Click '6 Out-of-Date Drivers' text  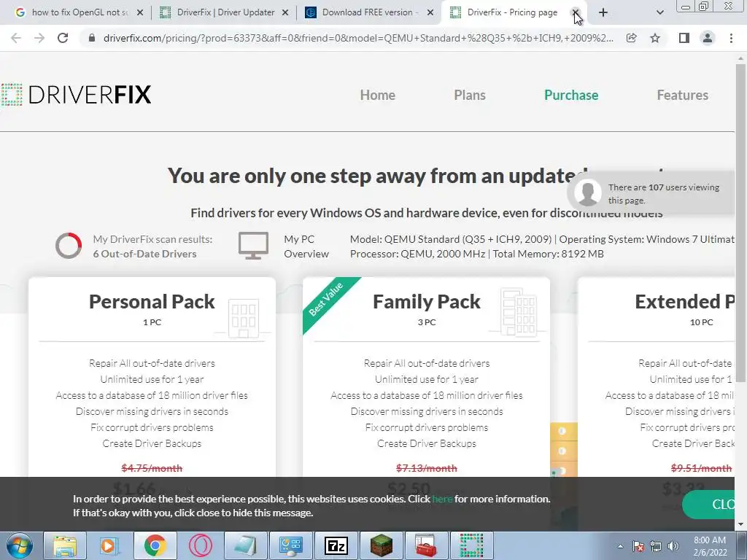(x=144, y=254)
